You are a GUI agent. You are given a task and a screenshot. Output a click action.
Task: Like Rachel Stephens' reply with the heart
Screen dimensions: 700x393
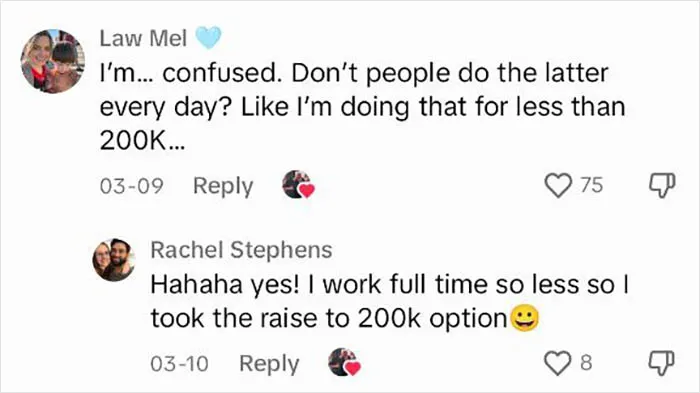click(558, 363)
